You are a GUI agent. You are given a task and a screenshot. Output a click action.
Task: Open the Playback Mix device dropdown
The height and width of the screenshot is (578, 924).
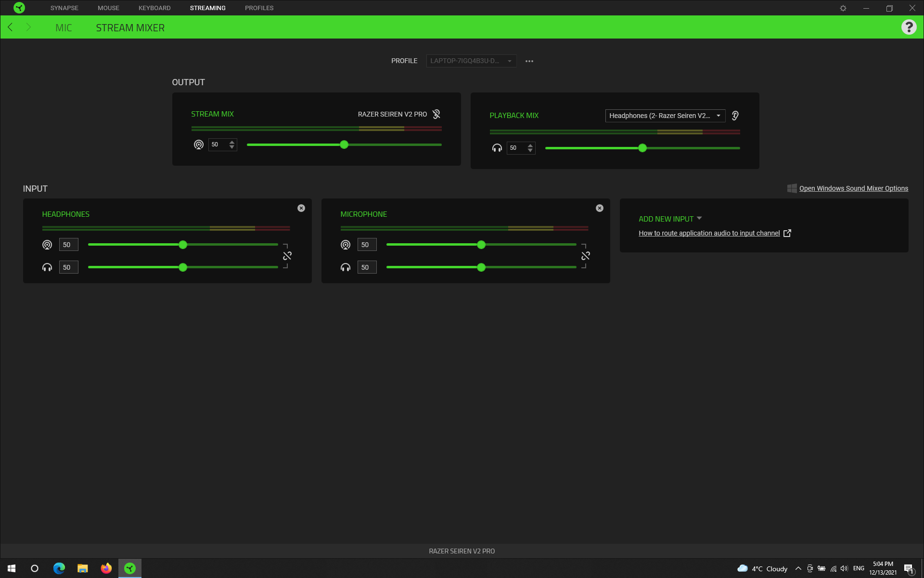pyautogui.click(x=665, y=116)
